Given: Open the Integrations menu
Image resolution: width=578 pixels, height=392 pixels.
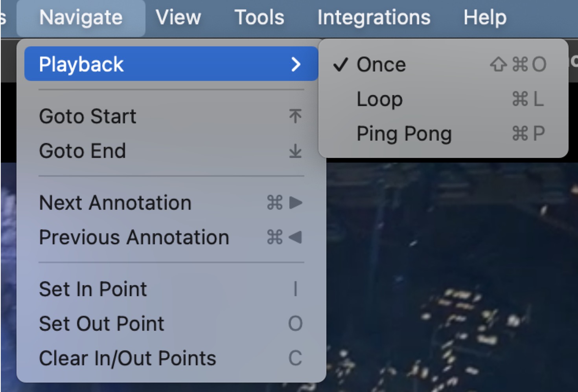Looking at the screenshot, I should point(374,18).
